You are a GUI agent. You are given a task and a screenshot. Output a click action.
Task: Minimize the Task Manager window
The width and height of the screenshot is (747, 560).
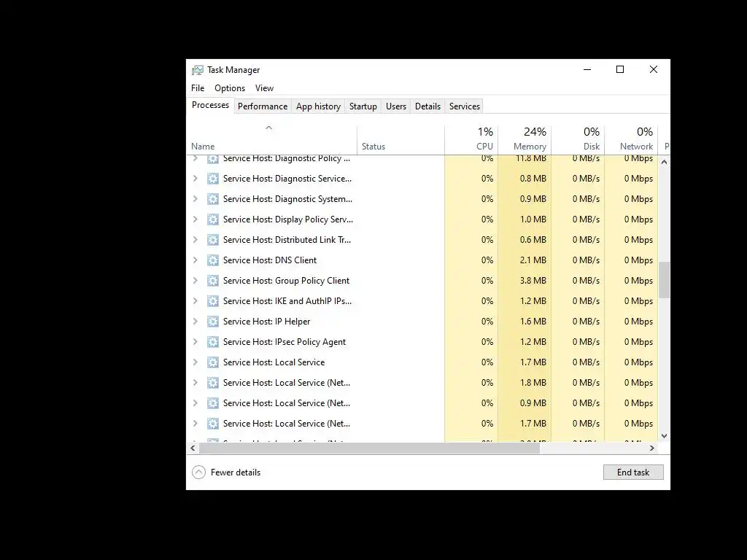pyautogui.click(x=587, y=69)
